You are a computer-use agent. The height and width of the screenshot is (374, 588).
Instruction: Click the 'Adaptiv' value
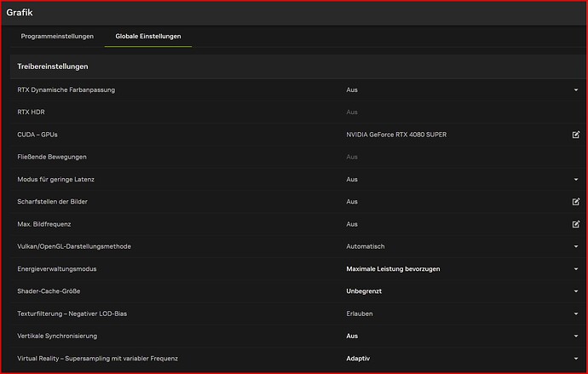tap(358, 359)
